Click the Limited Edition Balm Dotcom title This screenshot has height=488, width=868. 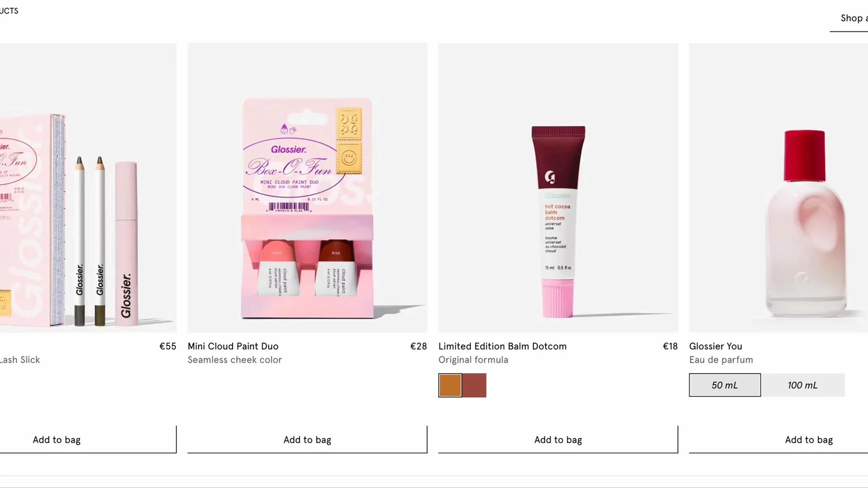click(502, 346)
